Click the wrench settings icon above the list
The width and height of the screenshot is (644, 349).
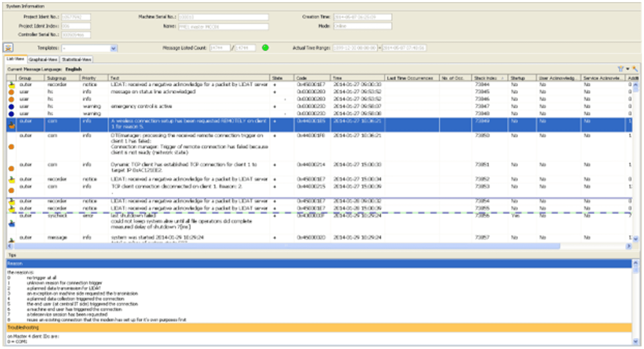click(x=635, y=69)
